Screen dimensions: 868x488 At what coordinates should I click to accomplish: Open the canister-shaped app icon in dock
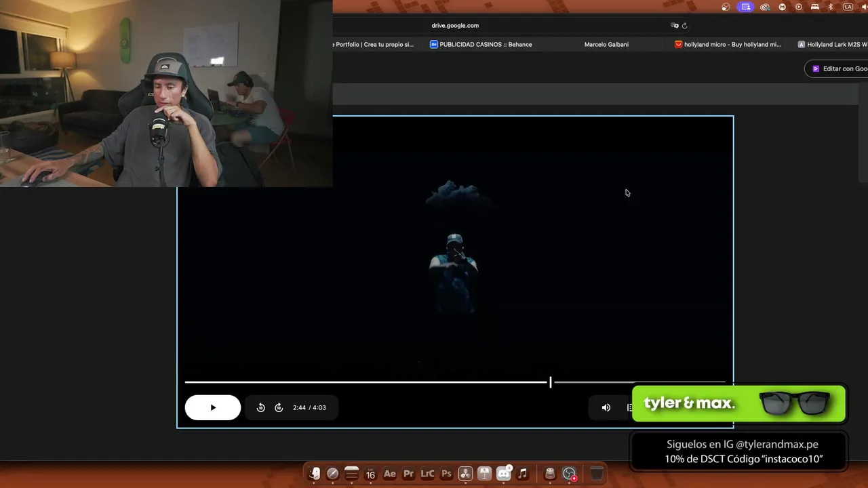click(550, 474)
